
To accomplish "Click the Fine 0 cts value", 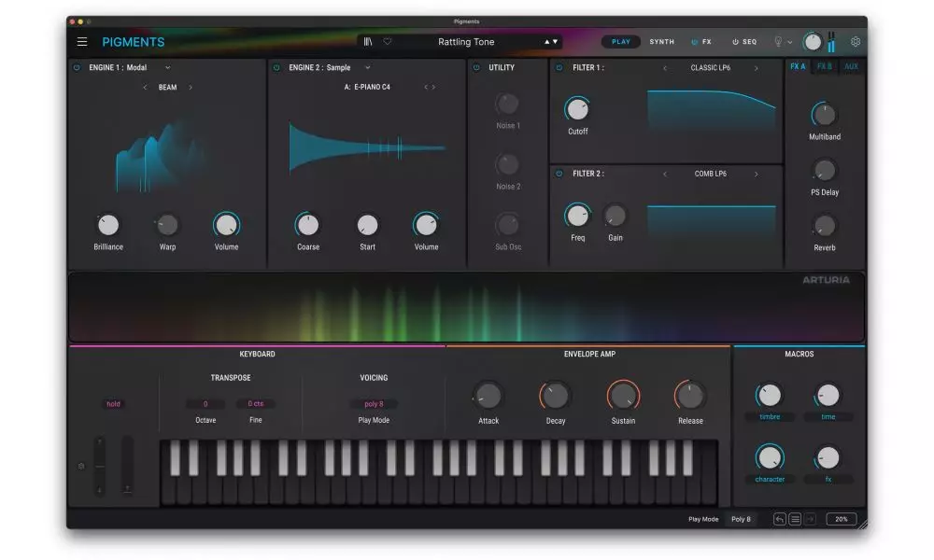I will [256, 403].
